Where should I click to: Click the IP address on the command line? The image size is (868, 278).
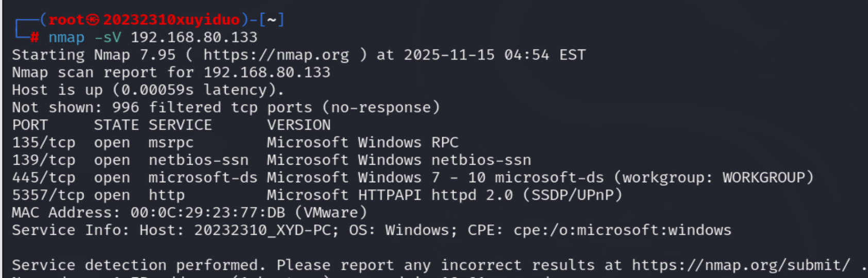click(x=194, y=38)
